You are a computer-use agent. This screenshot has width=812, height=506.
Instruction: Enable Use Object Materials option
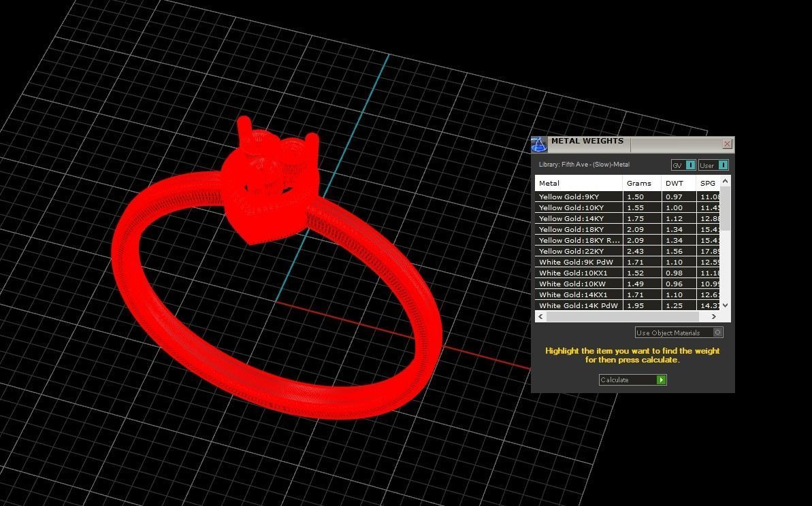[x=679, y=333]
